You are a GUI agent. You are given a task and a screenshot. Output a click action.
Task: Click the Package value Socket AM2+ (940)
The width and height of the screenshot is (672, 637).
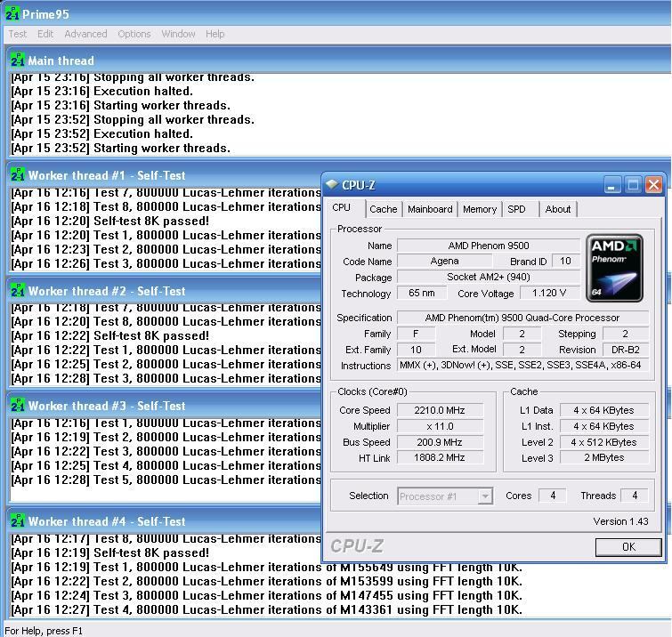coord(489,278)
